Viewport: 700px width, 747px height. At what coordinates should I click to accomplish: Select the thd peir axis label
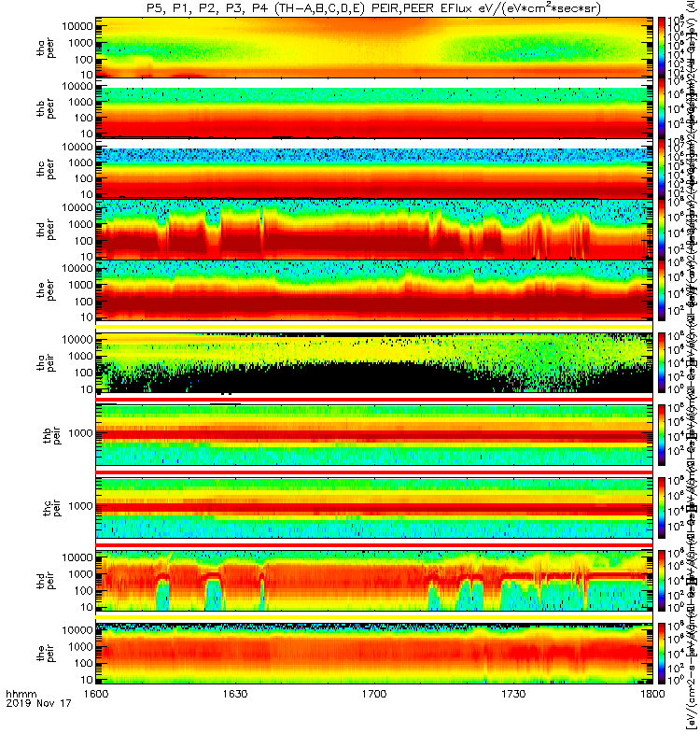(46, 581)
